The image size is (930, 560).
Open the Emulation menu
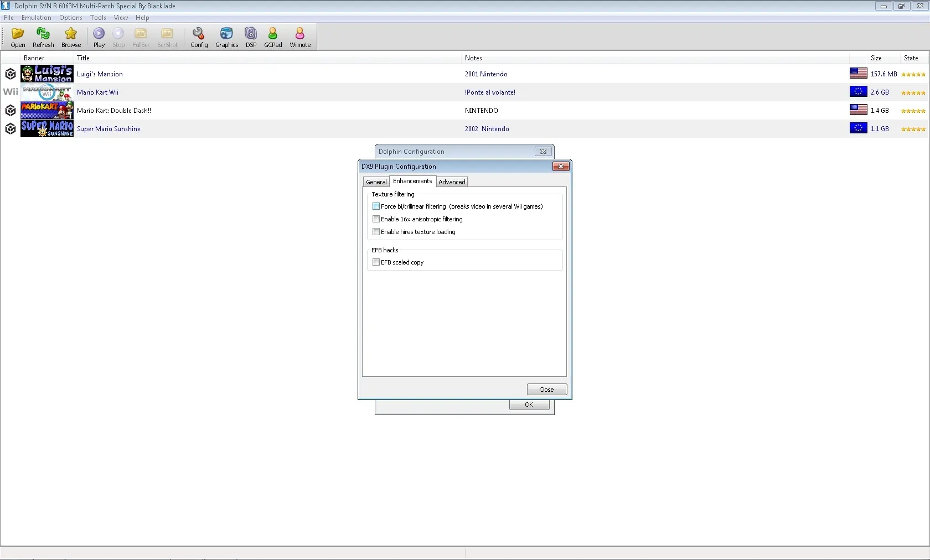pyautogui.click(x=37, y=18)
